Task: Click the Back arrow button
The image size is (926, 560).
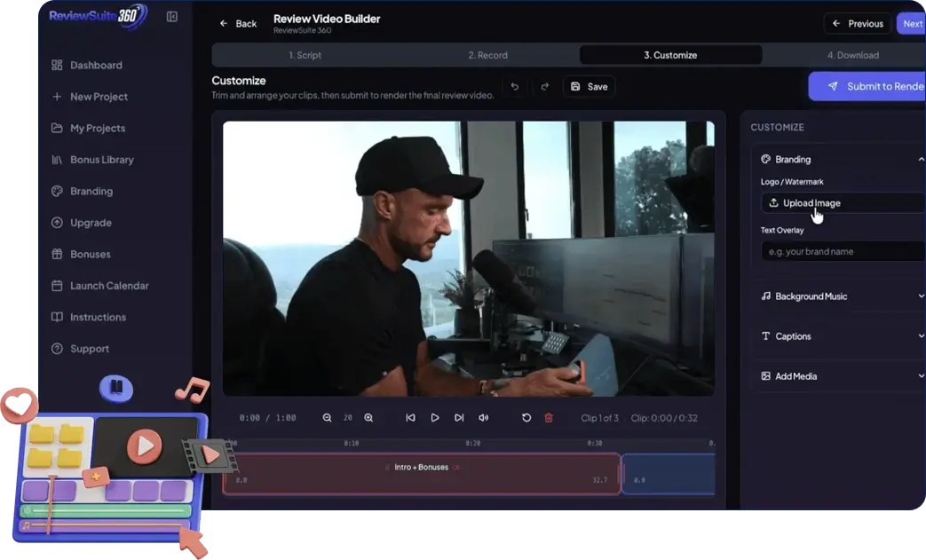Action: coord(238,24)
